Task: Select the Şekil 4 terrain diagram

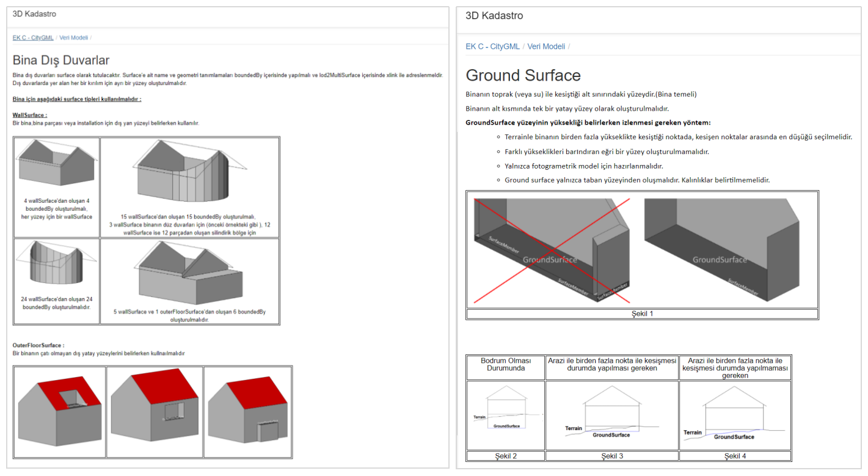Action: 735,414
